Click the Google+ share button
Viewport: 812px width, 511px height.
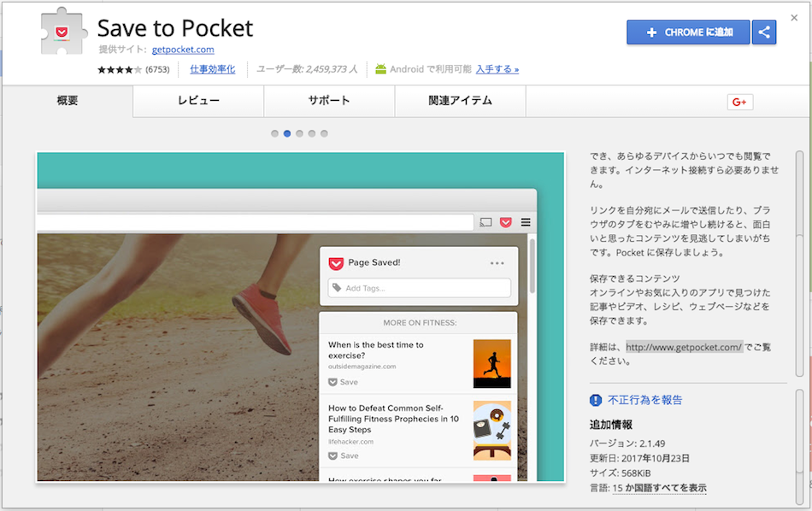(x=739, y=102)
